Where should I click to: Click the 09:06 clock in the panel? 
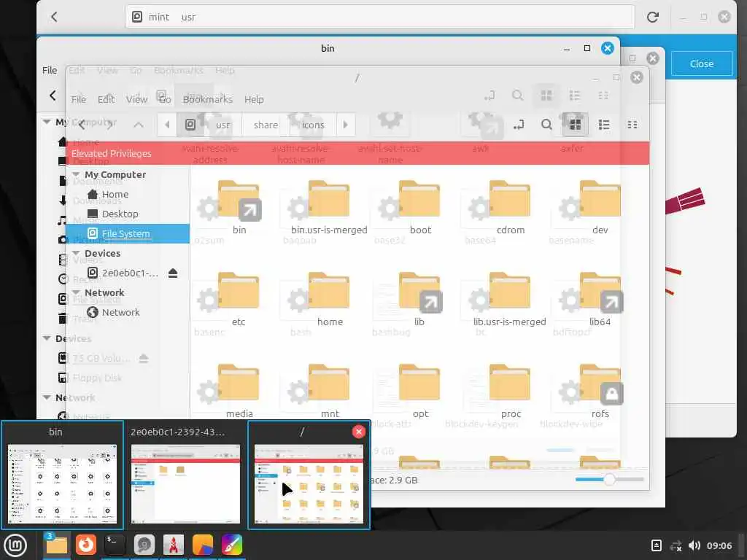[x=719, y=545]
